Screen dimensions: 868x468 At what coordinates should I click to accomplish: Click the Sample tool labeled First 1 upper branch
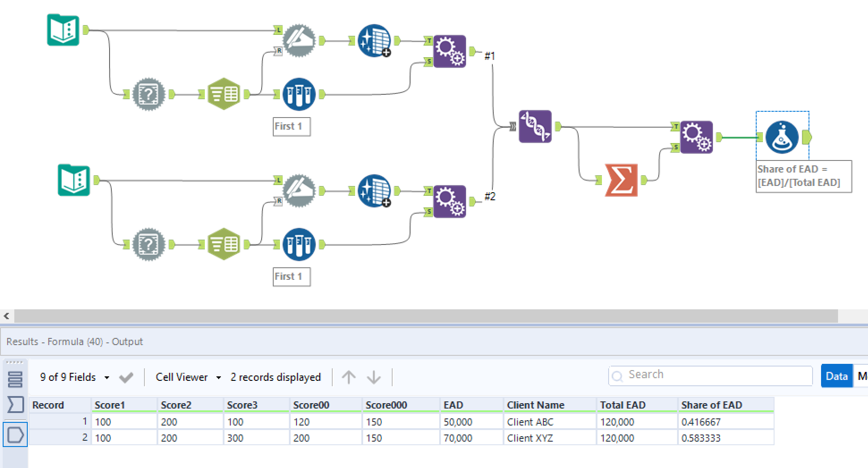click(299, 94)
